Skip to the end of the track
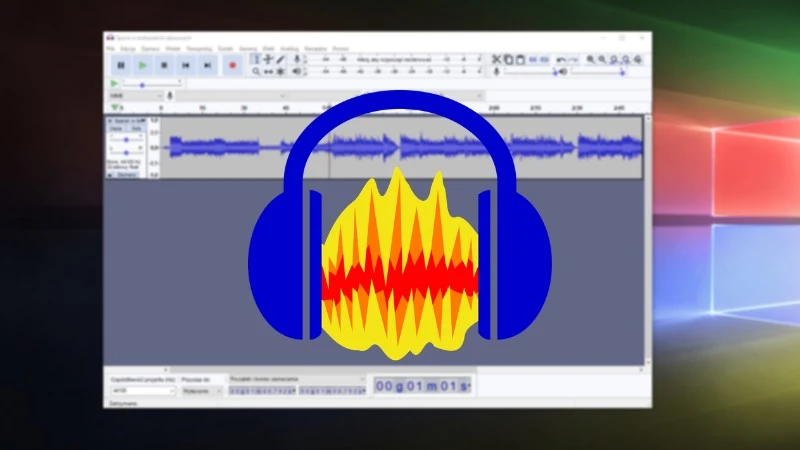 [208, 65]
